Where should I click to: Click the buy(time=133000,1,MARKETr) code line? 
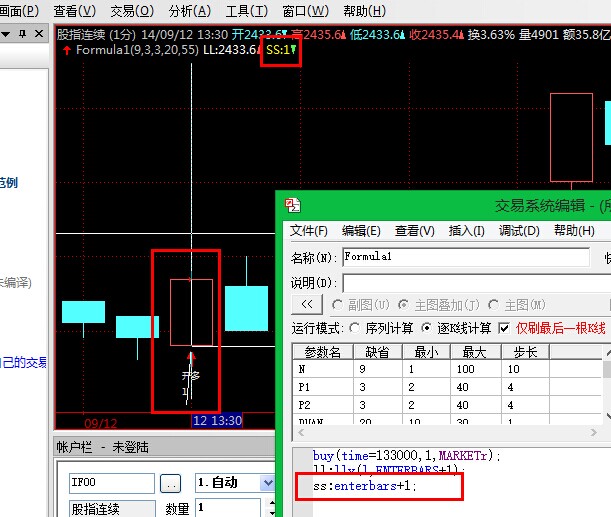pyautogui.click(x=406, y=455)
